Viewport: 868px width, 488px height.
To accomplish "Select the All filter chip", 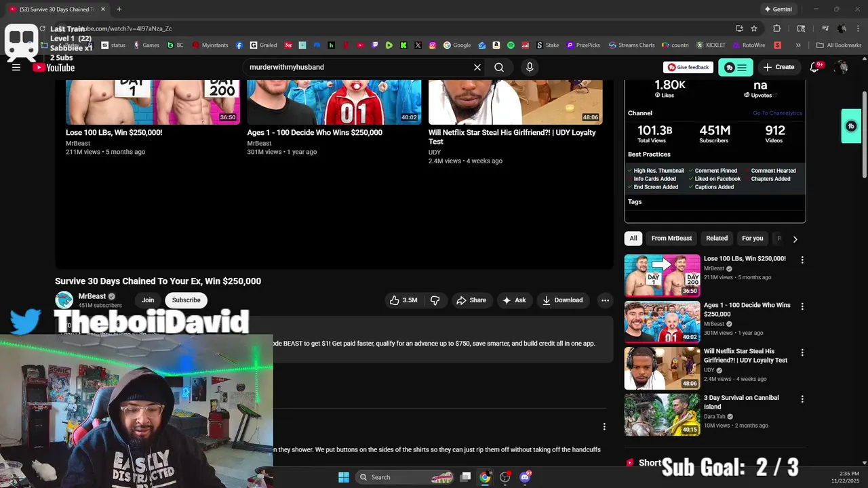I will 633,239.
